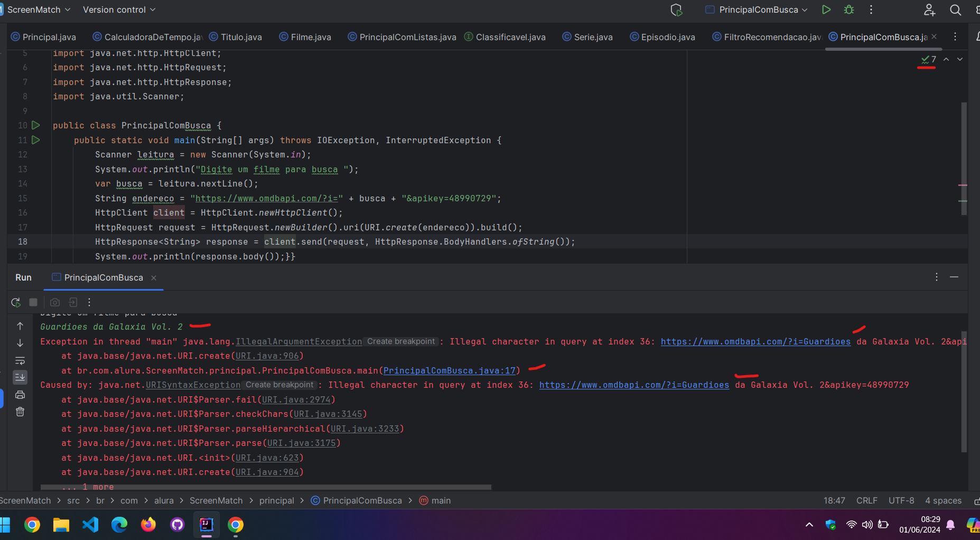Open indent settings 4 spaces
This screenshot has height=540, width=980.
943,500
